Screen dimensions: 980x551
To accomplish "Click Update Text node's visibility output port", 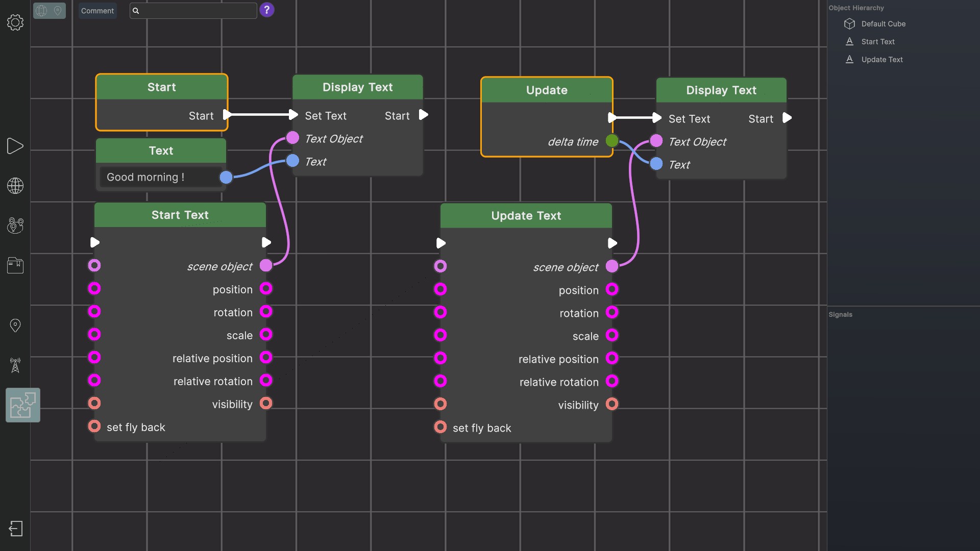I will pos(612,404).
